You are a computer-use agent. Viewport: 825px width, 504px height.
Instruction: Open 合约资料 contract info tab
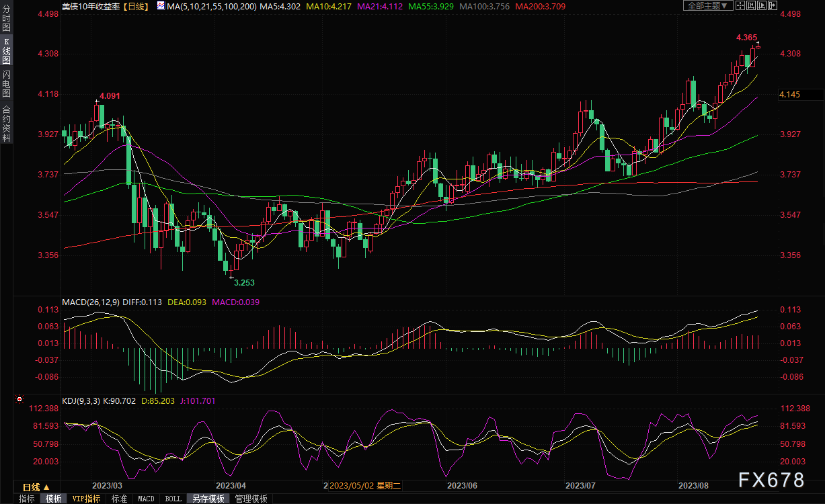[x=6, y=123]
